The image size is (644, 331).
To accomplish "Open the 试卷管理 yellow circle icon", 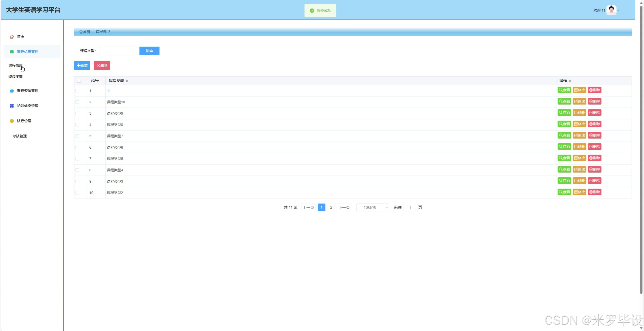I will tap(12, 121).
